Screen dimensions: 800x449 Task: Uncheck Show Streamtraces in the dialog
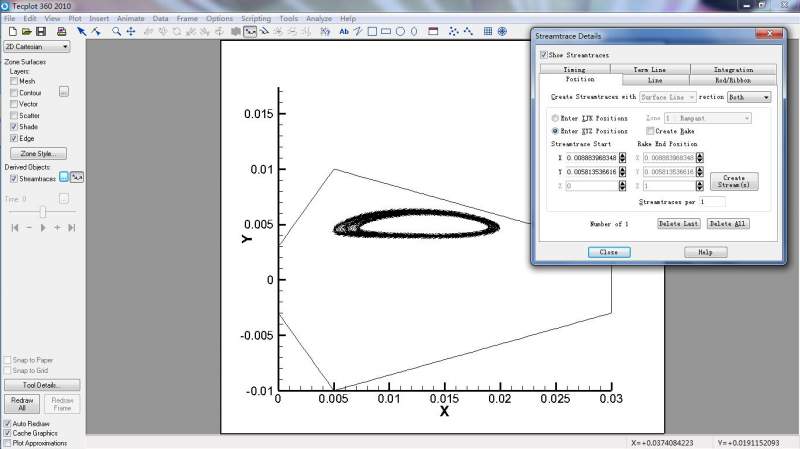coord(544,55)
